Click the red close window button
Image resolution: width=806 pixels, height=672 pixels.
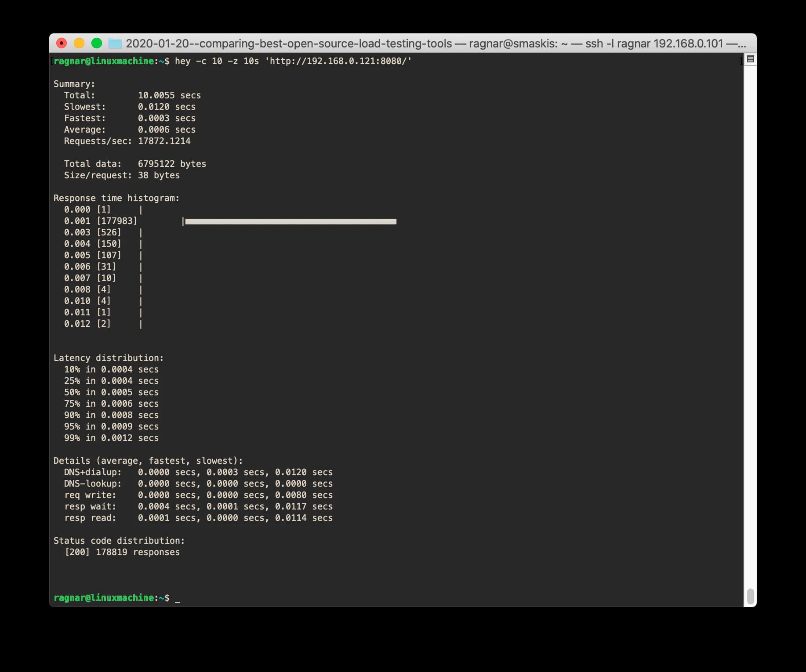coord(62,43)
